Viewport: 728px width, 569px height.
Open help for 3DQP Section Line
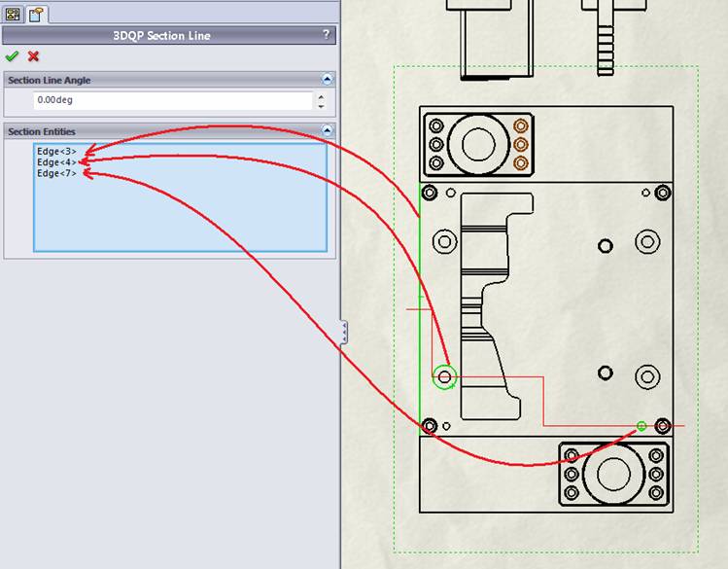[326, 35]
